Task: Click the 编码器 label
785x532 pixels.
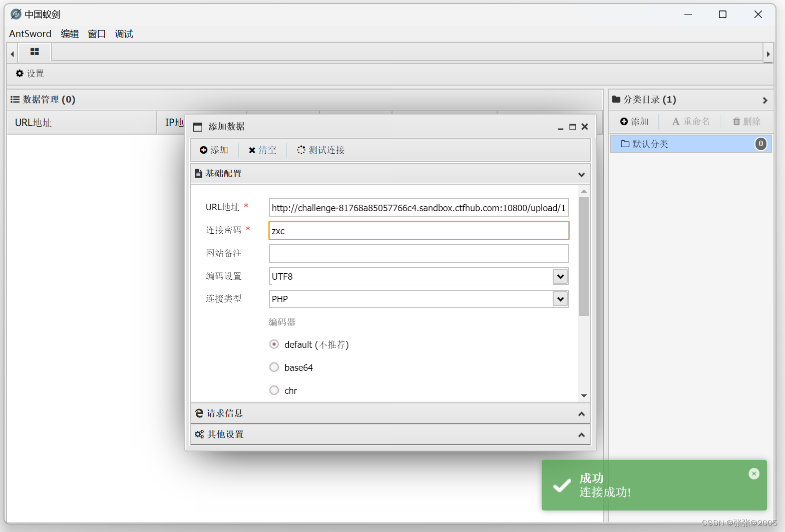Action: 282,322
